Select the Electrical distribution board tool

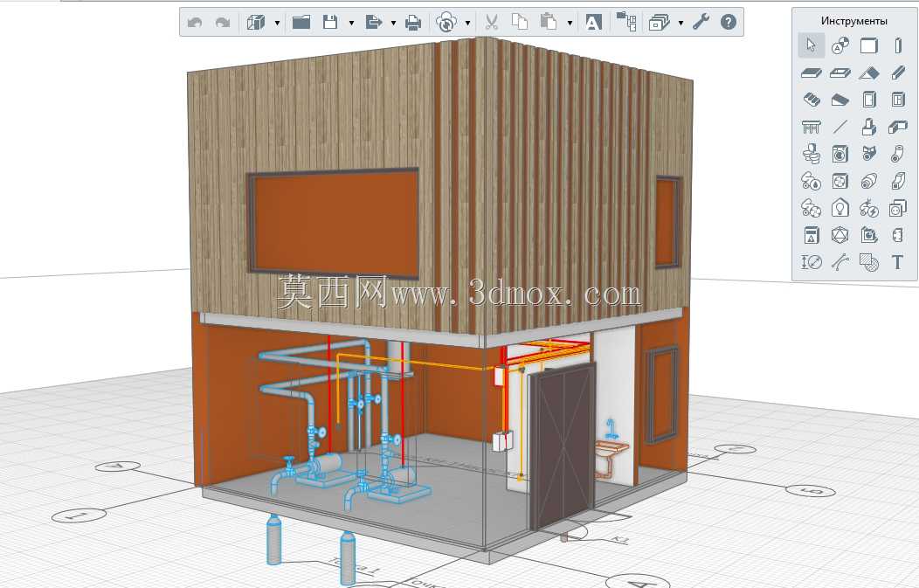812,235
